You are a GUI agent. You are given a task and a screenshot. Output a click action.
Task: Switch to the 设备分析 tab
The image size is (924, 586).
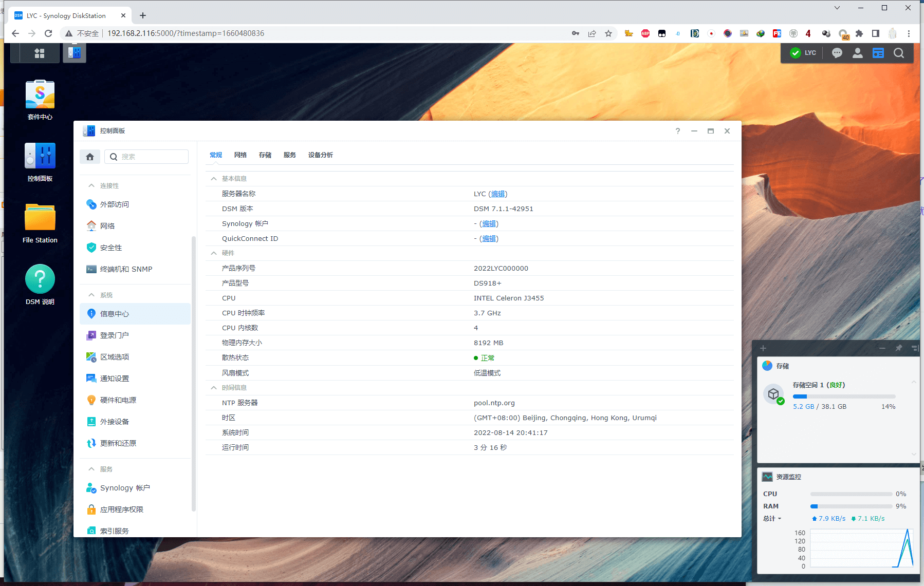click(x=321, y=155)
